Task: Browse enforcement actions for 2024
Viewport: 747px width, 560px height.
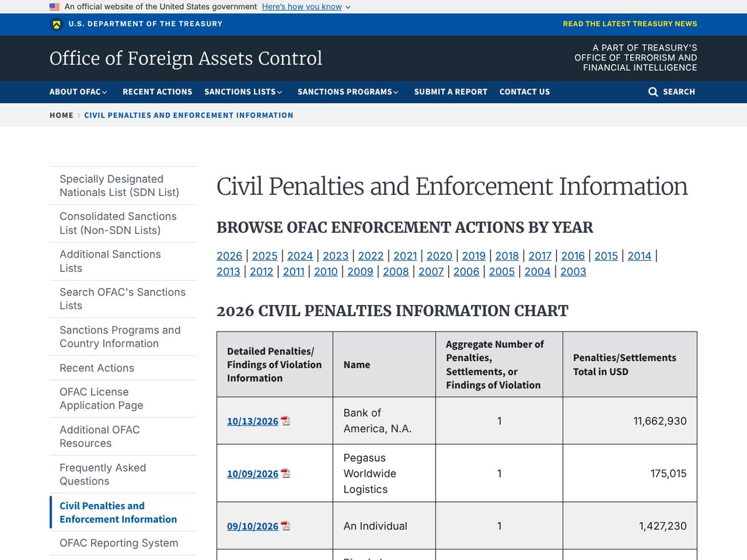Action: [300, 256]
